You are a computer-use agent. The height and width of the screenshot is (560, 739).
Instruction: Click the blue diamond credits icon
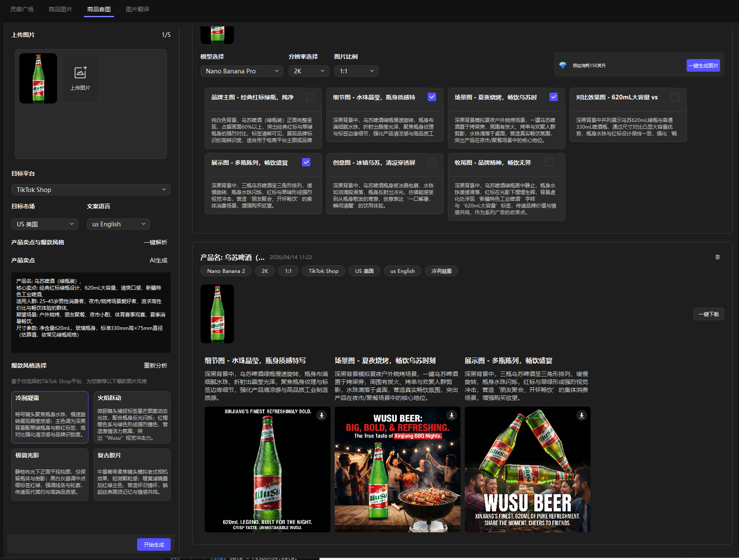tap(563, 65)
